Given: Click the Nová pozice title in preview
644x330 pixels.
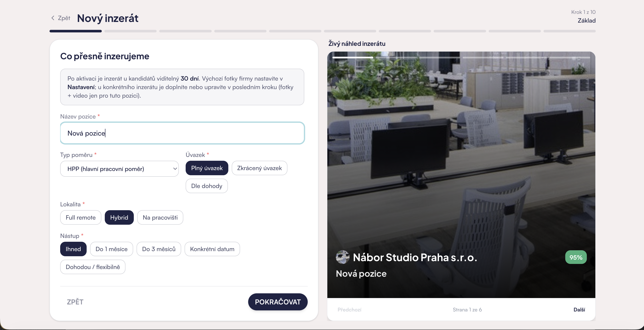Looking at the screenshot, I should coord(361,274).
